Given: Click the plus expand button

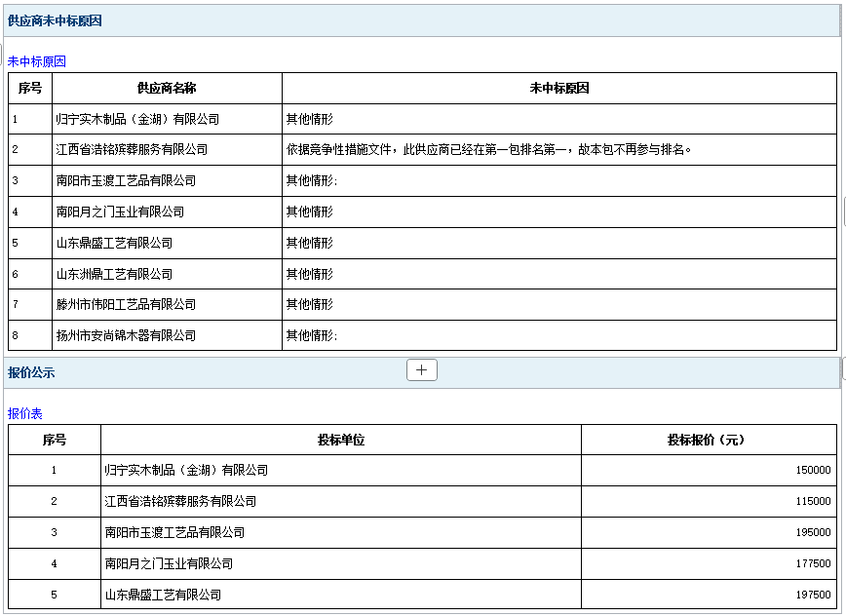Looking at the screenshot, I should (x=421, y=370).
